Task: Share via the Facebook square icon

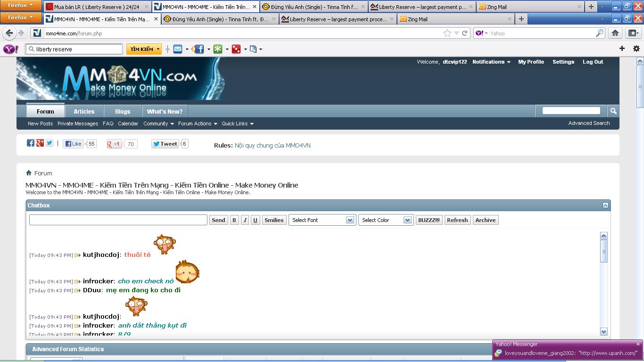Action: (30, 143)
